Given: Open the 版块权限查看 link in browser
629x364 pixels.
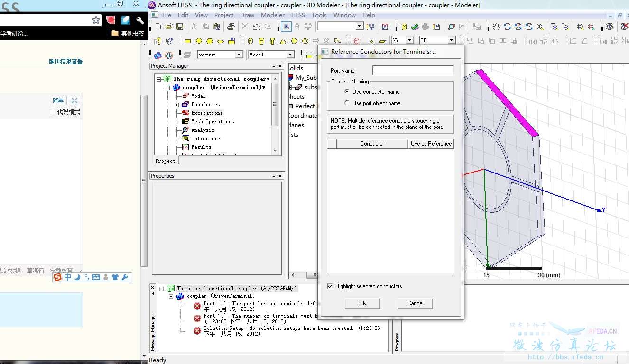Looking at the screenshot, I should [x=65, y=62].
